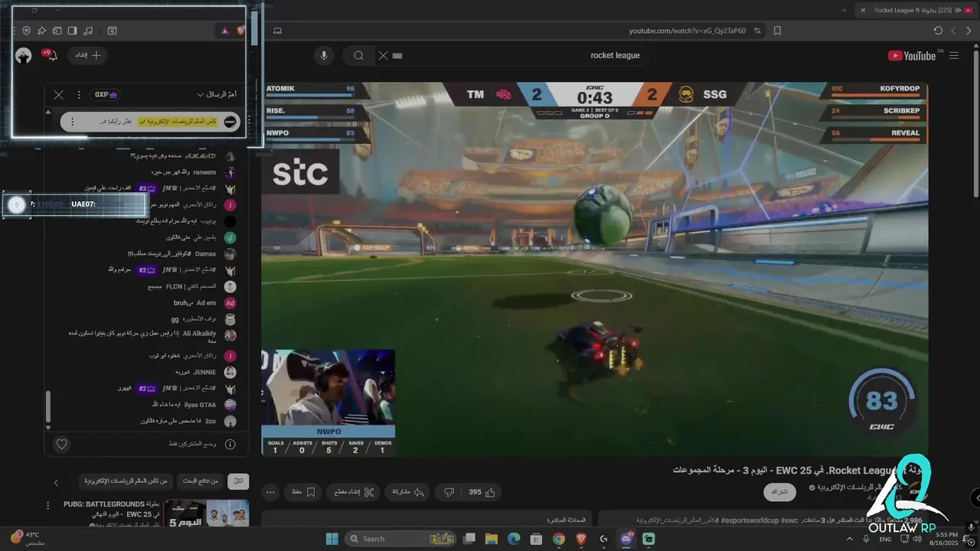Open site settings icon beside the URL
Screen dimensions: 980x551
click(x=757, y=31)
